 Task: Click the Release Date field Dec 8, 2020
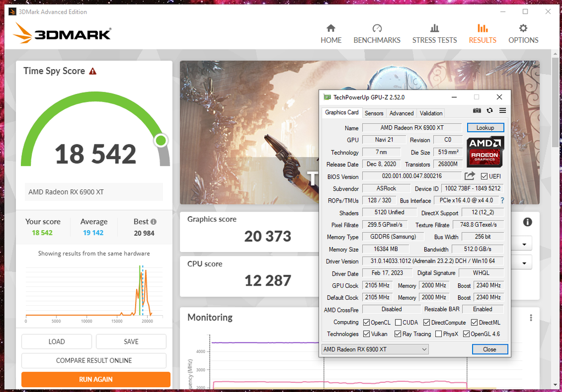pos(381,164)
